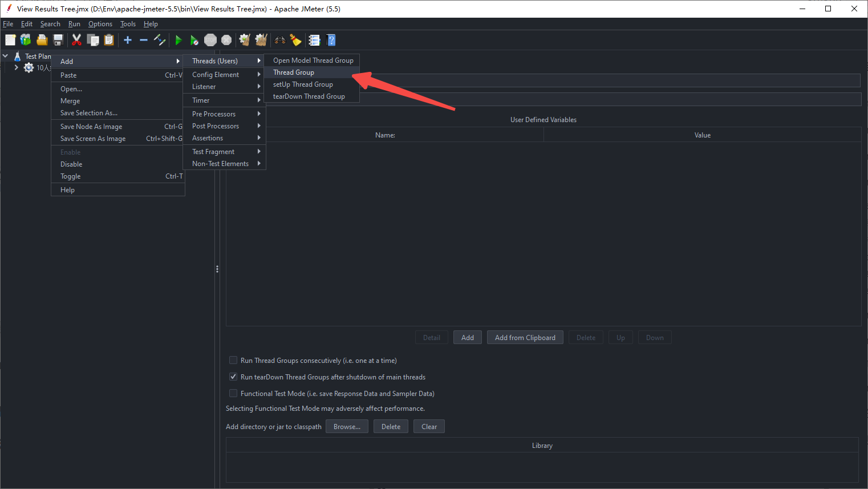868x489 pixels.
Task: Select Merge from the context menu
Action: 118,101
